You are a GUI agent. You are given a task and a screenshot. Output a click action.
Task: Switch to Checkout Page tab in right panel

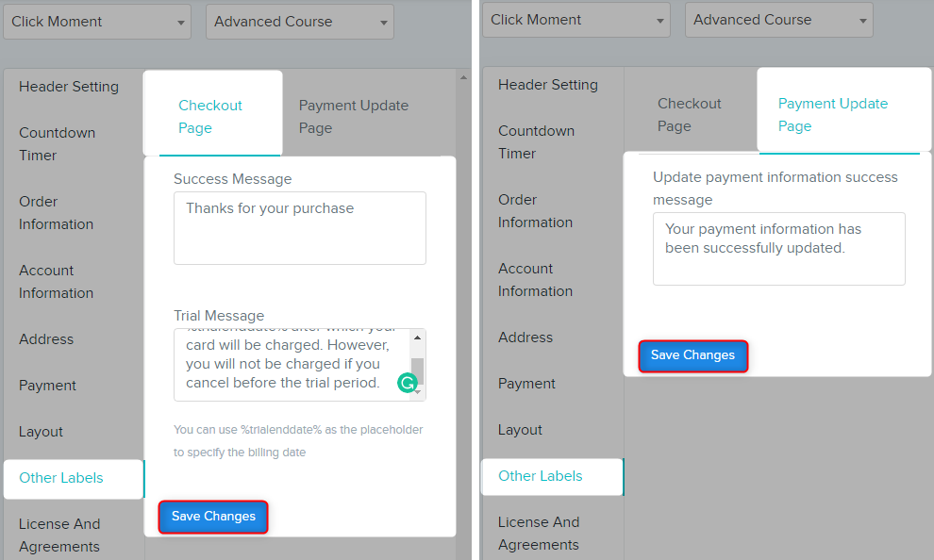click(x=690, y=115)
